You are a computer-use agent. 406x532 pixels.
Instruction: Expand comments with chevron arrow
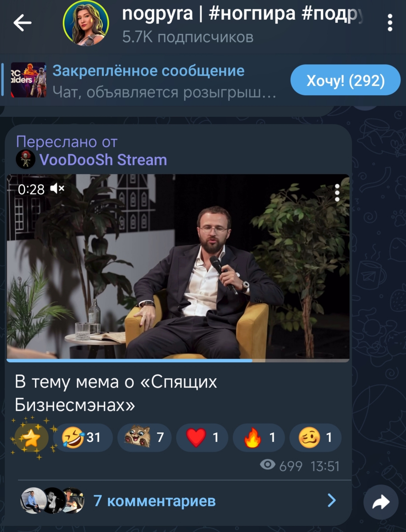pyautogui.click(x=332, y=501)
